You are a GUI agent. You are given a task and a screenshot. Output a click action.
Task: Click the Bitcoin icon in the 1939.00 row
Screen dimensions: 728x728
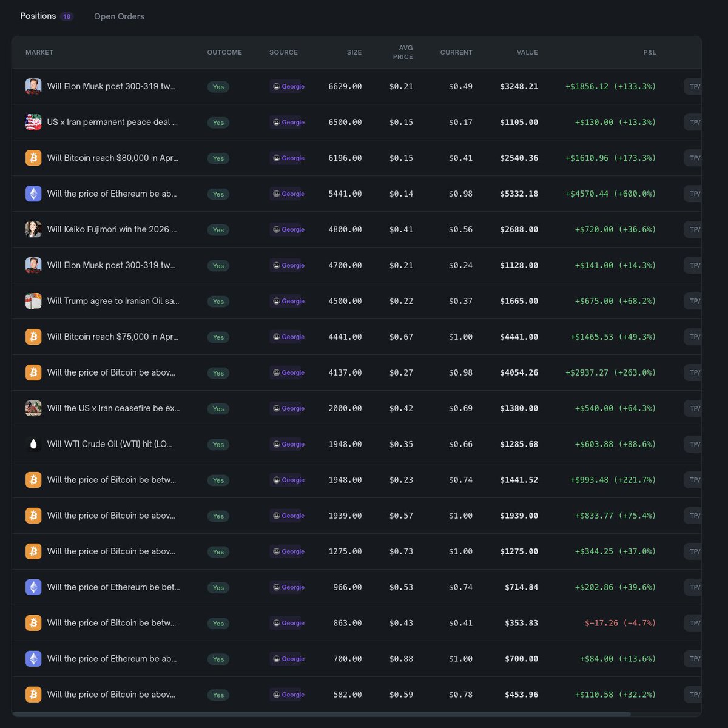point(33,516)
